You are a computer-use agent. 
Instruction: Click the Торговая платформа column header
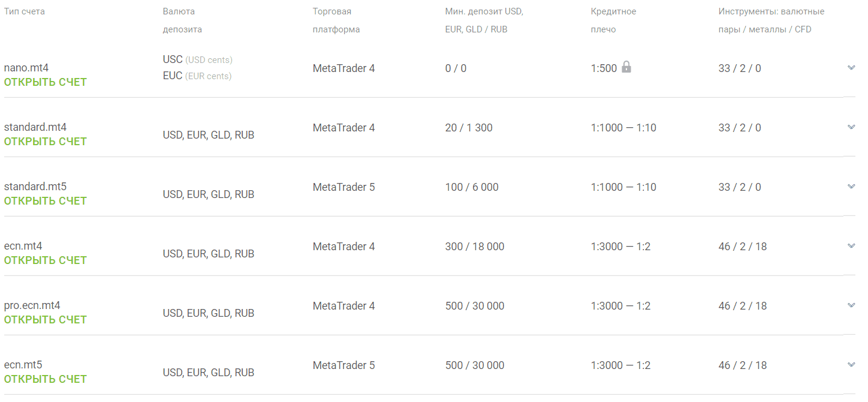tap(336, 20)
